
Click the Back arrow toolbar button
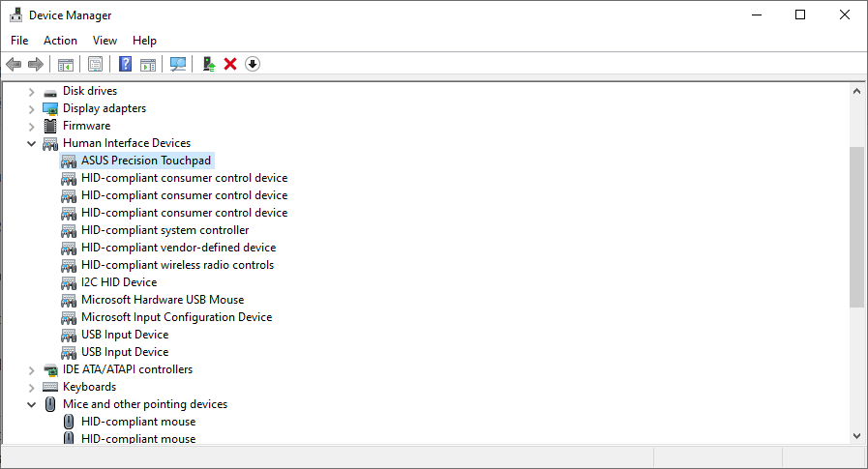(x=14, y=64)
